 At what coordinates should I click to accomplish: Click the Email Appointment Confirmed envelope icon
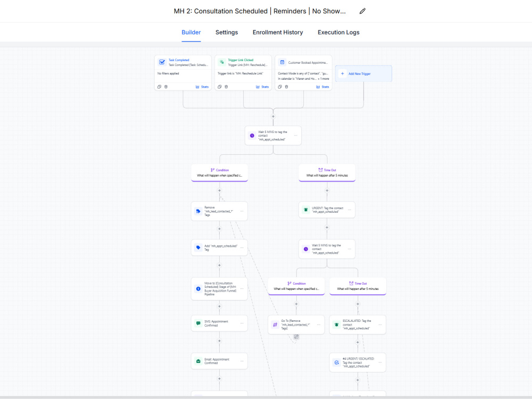(198, 361)
